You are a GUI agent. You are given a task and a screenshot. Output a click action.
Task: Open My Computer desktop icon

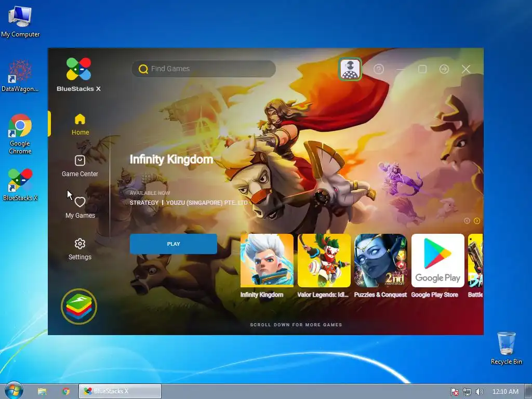tap(20, 21)
